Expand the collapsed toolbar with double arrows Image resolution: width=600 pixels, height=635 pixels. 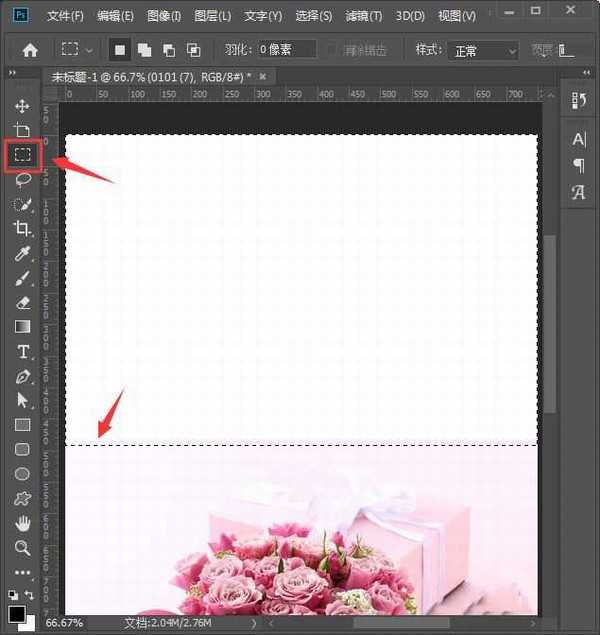coord(12,74)
